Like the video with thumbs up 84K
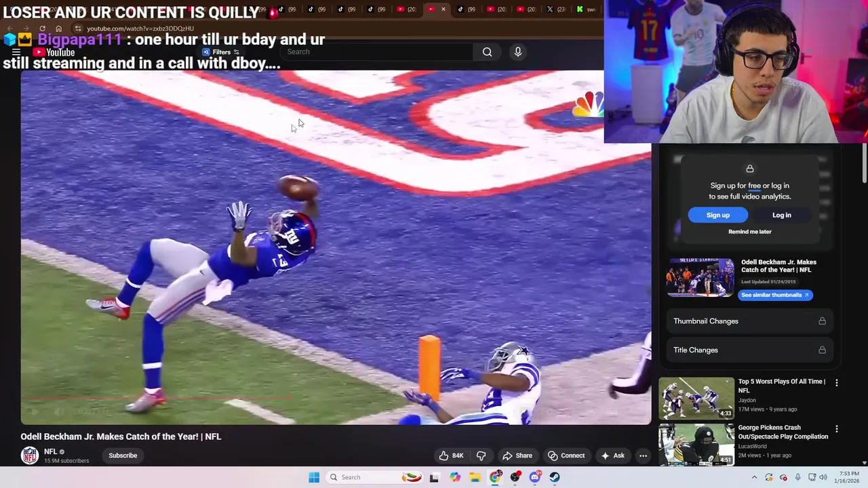The width and height of the screenshot is (868, 488). tap(451, 455)
